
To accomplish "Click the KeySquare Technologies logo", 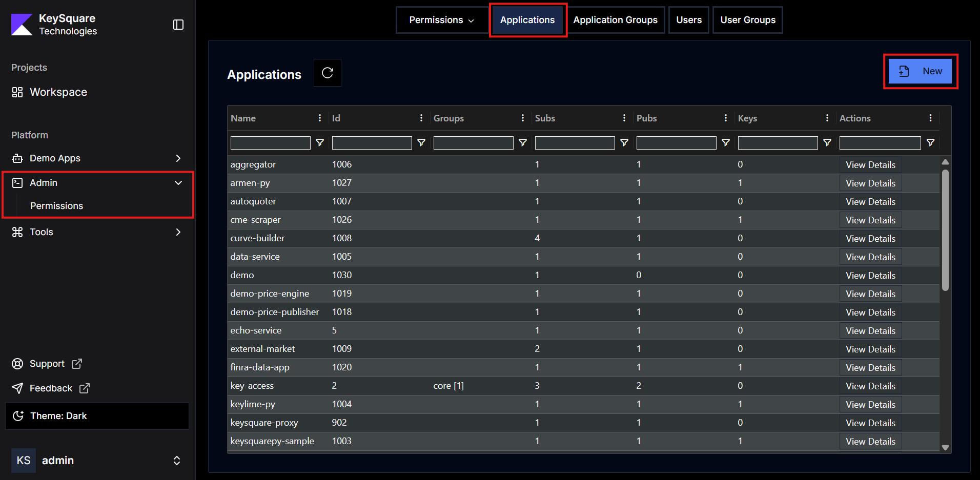I will 22,25.
